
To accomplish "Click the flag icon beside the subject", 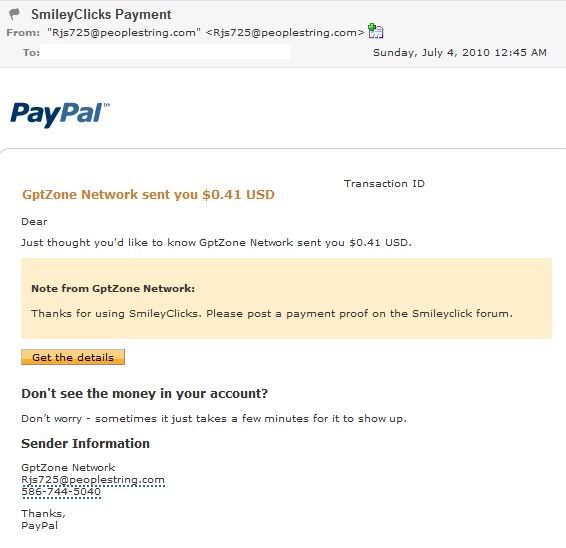I will (x=14, y=14).
